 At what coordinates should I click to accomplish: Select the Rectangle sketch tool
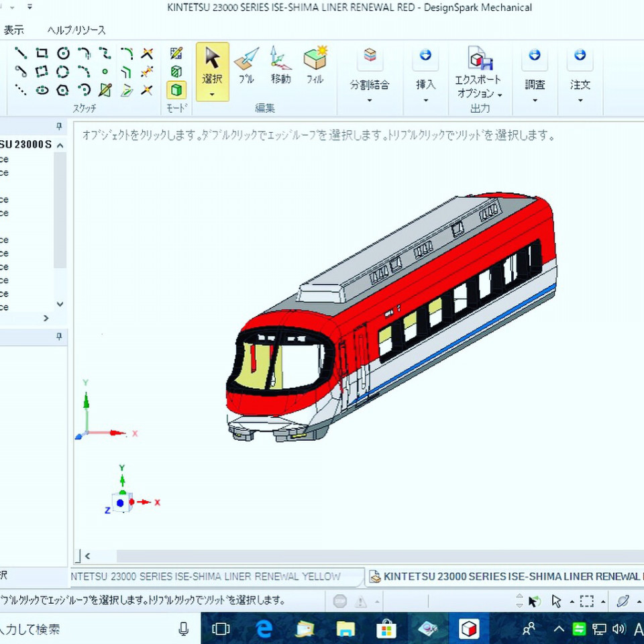point(42,54)
